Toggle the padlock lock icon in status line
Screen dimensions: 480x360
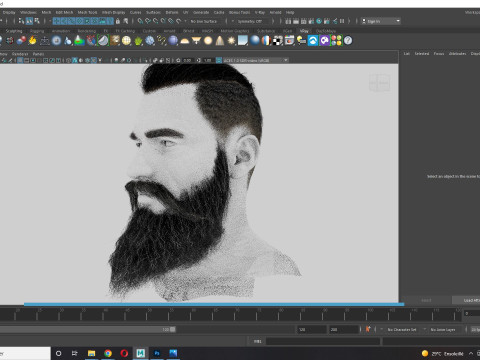[x=118, y=21]
